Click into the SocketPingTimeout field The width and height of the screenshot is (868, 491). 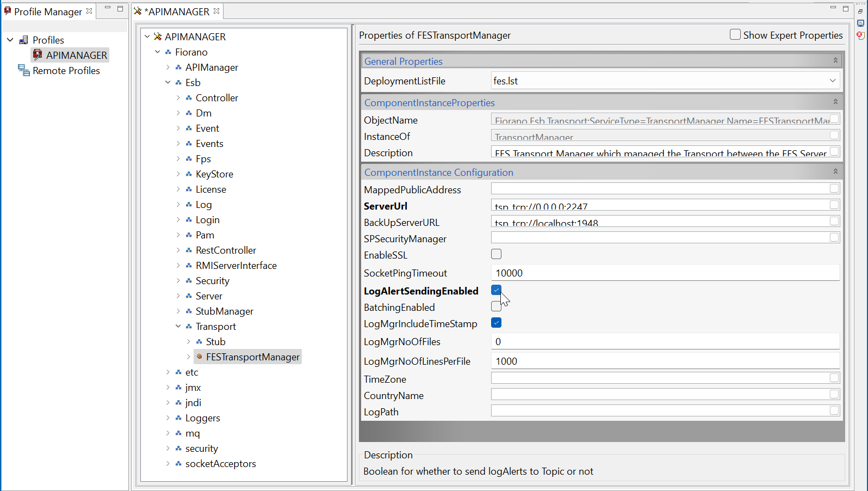tap(665, 273)
